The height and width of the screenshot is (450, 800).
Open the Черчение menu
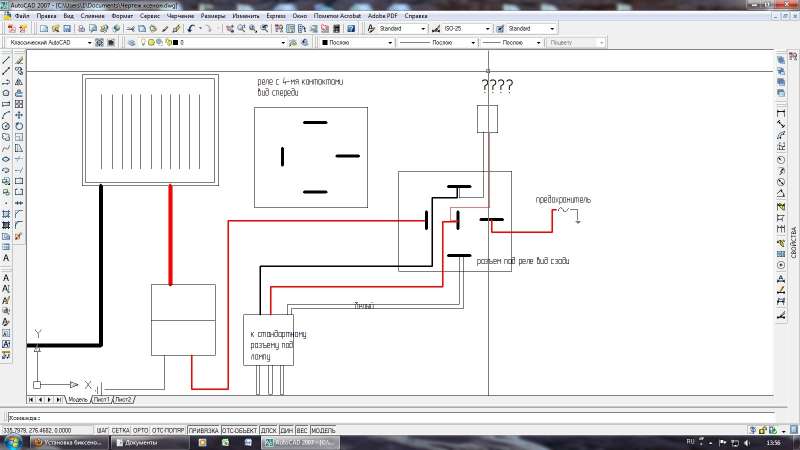[x=180, y=16]
